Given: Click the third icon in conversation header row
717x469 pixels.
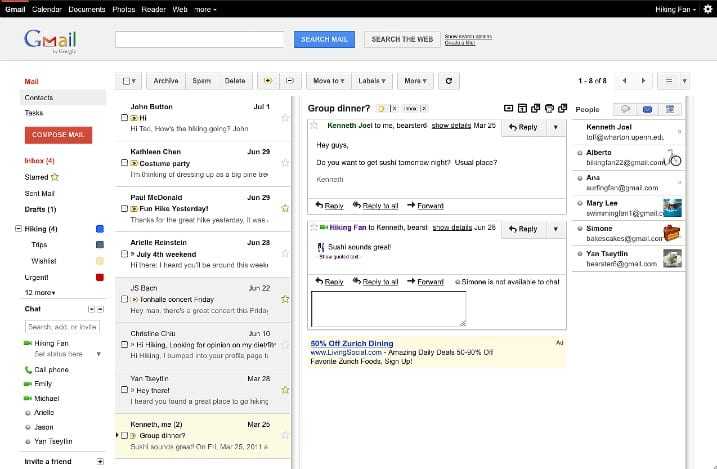Looking at the screenshot, I should [x=535, y=108].
